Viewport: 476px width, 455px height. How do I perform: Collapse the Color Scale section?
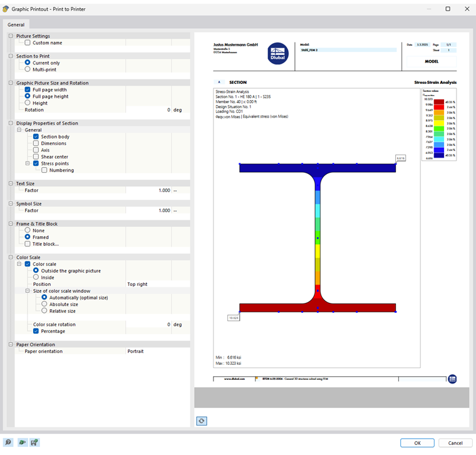point(11,257)
